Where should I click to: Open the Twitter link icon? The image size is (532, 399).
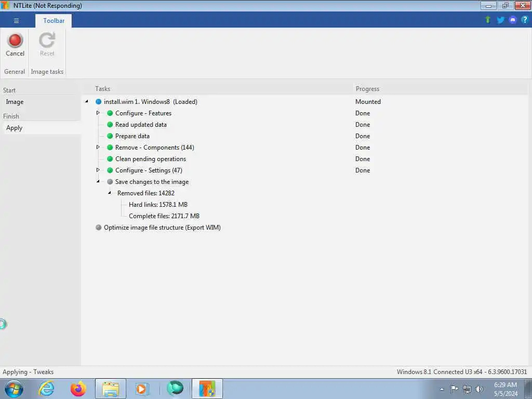coord(500,20)
